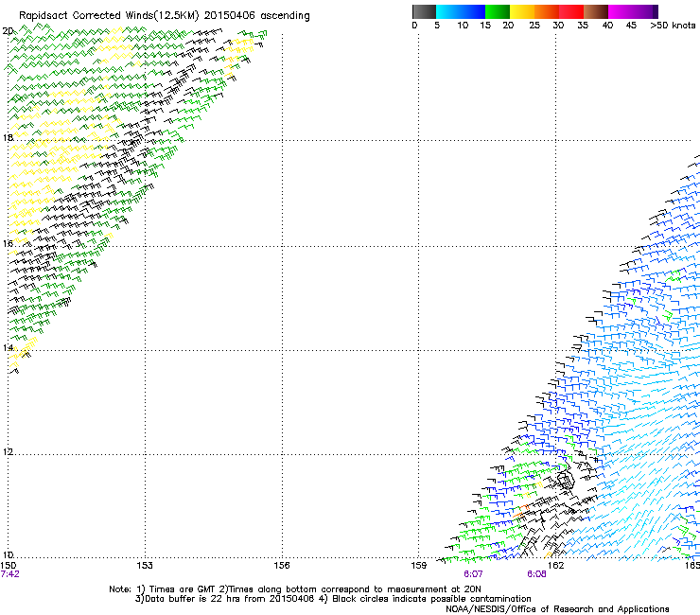Click the purple time stamp '6:07'

[x=473, y=574]
